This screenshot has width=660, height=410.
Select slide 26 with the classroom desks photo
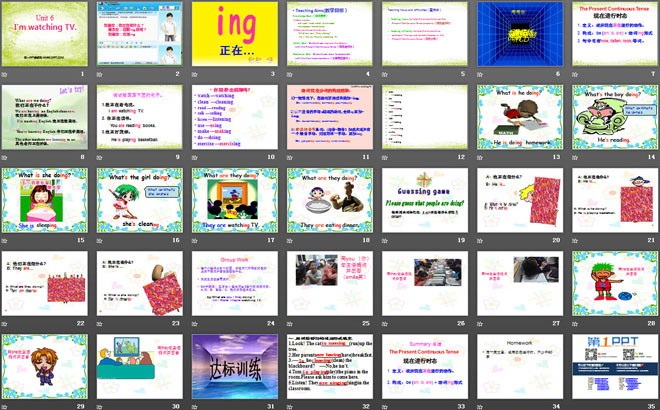(425, 283)
